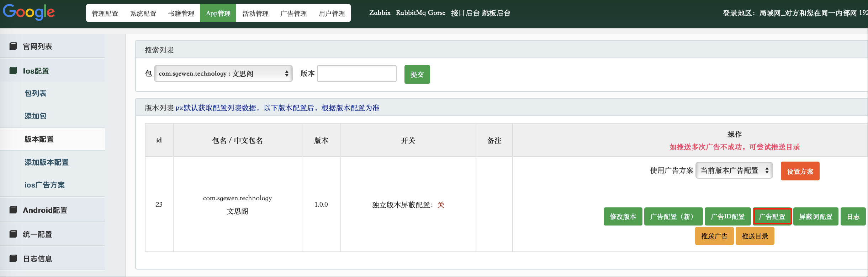868x277 pixels.
Task: Open the package selection dropdown
Action: pyautogui.click(x=223, y=74)
